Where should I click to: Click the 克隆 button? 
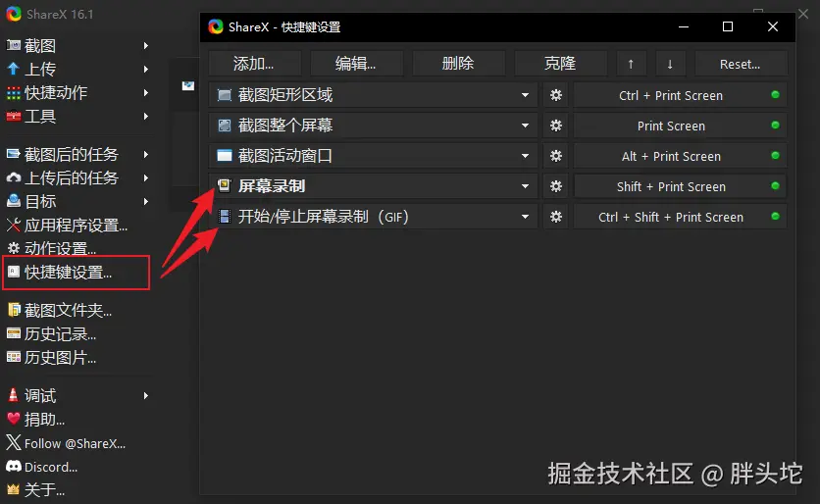pyautogui.click(x=560, y=64)
